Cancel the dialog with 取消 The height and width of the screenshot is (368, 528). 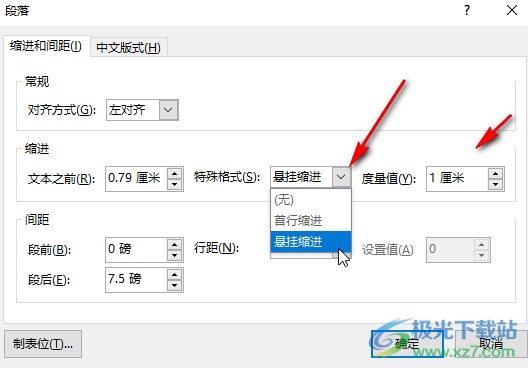(491, 344)
